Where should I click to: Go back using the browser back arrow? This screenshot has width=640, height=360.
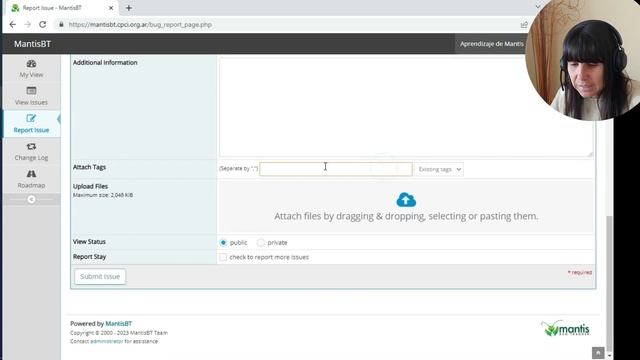13,24
